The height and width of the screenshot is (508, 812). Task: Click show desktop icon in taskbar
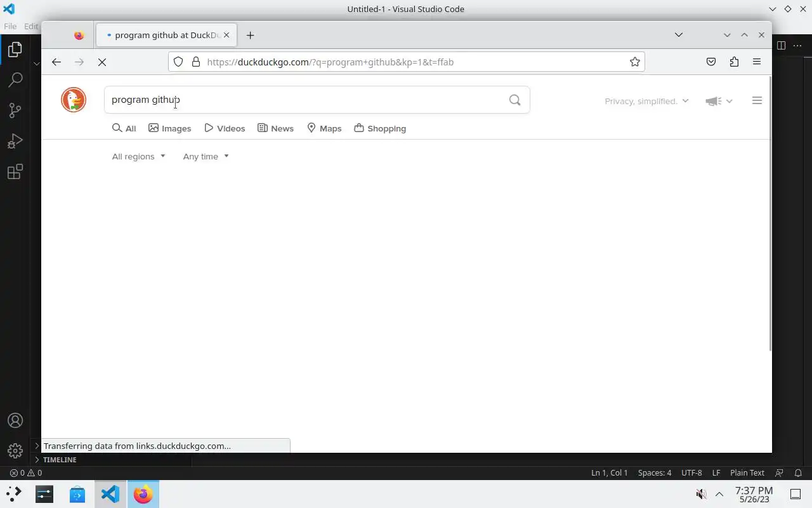(796, 494)
